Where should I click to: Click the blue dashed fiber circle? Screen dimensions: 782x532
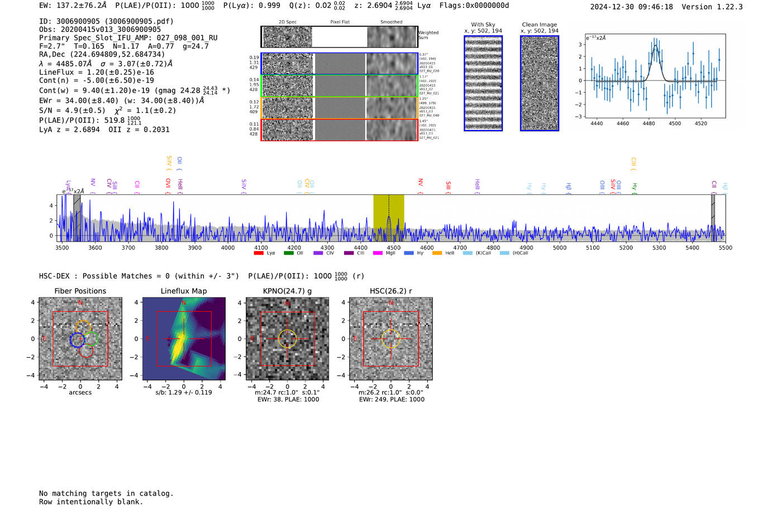[78, 340]
